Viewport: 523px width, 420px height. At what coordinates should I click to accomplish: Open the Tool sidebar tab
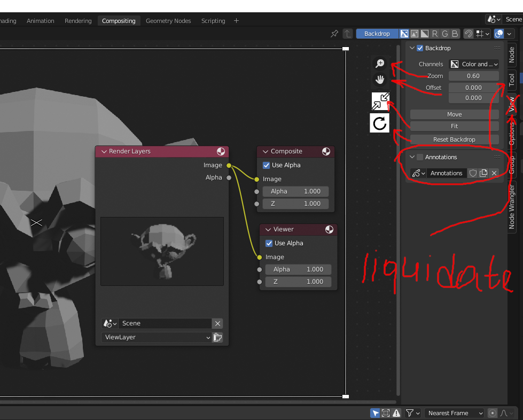tap(512, 80)
